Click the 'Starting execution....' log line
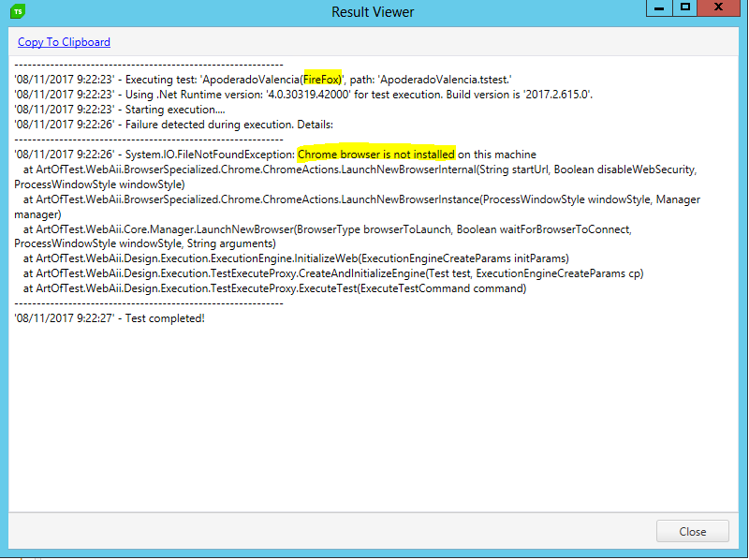The height and width of the screenshot is (560, 749). [x=120, y=110]
